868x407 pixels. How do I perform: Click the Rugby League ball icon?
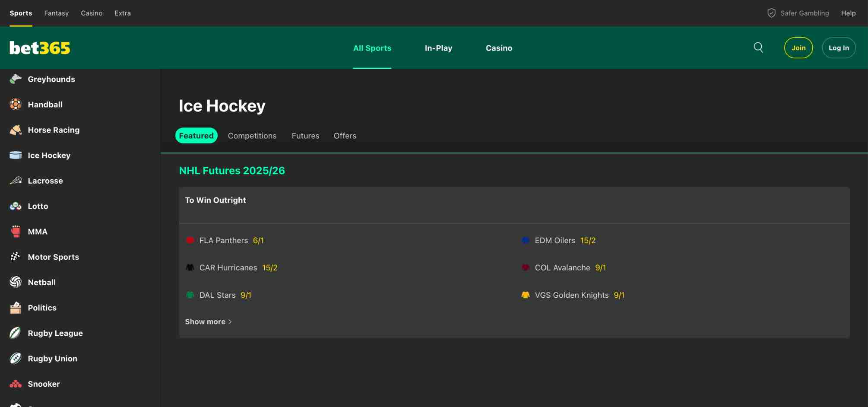16,333
